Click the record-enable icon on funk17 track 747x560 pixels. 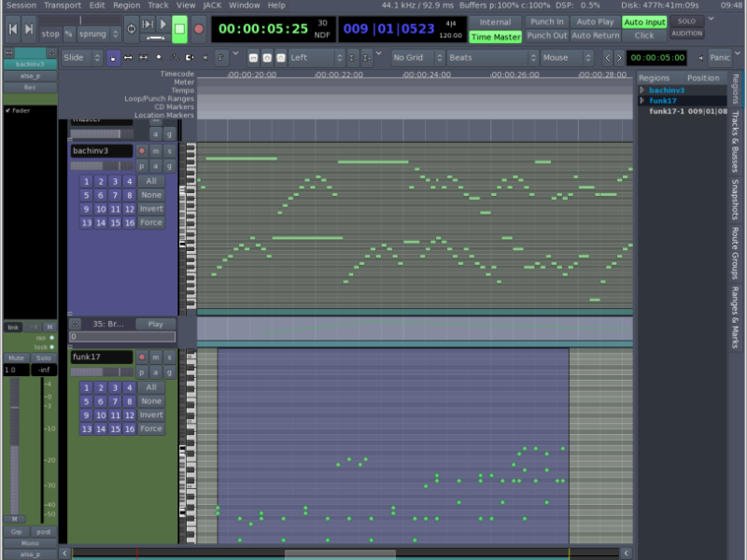pos(142,357)
